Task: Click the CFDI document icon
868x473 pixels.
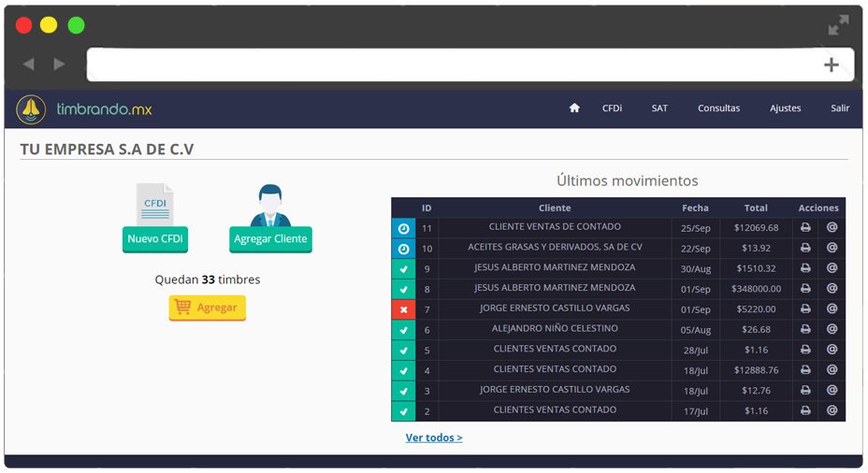Action: 154,205
